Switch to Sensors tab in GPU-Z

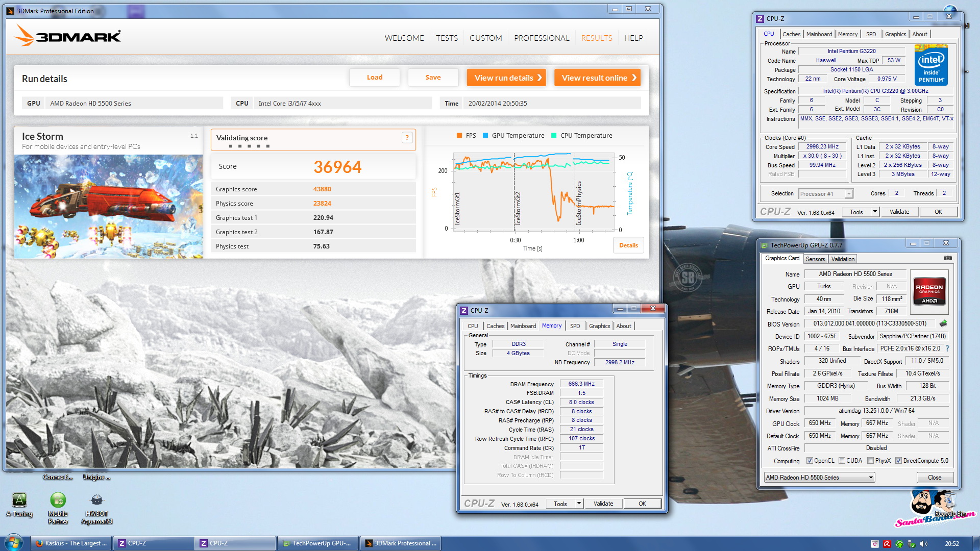[x=815, y=259]
